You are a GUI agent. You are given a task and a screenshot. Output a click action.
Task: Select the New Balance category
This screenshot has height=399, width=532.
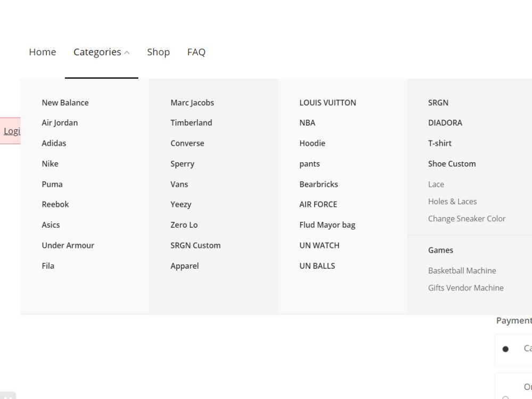[x=65, y=103]
